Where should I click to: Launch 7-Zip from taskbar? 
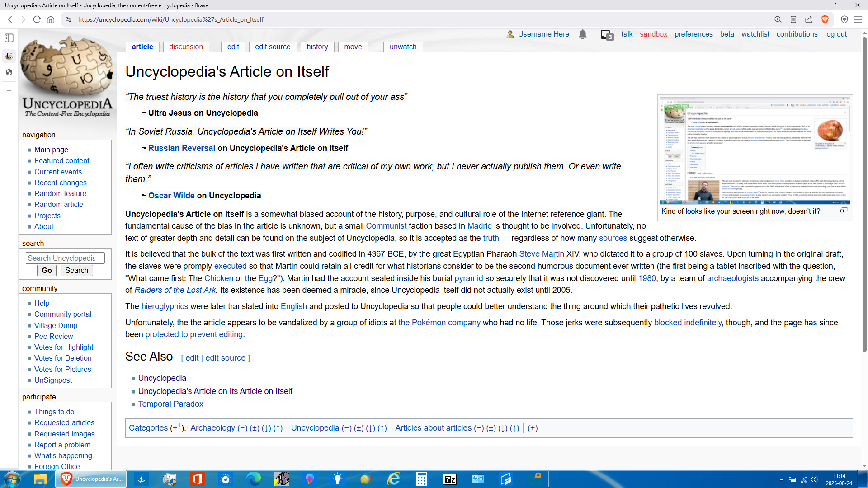450,479
